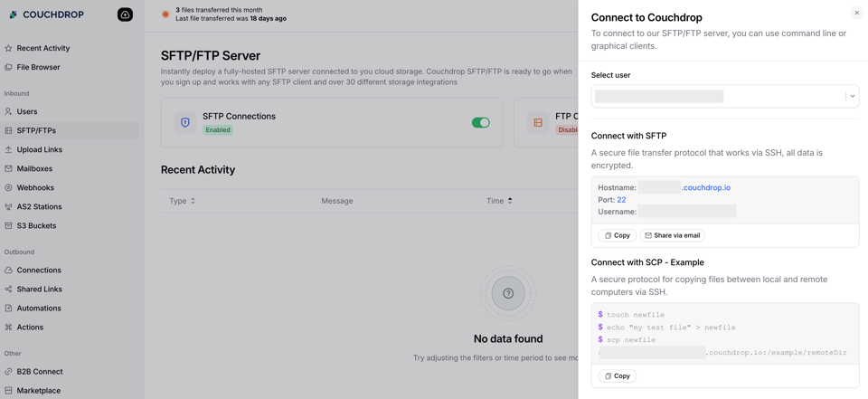Click Share via email button
868x399 pixels.
coord(673,235)
